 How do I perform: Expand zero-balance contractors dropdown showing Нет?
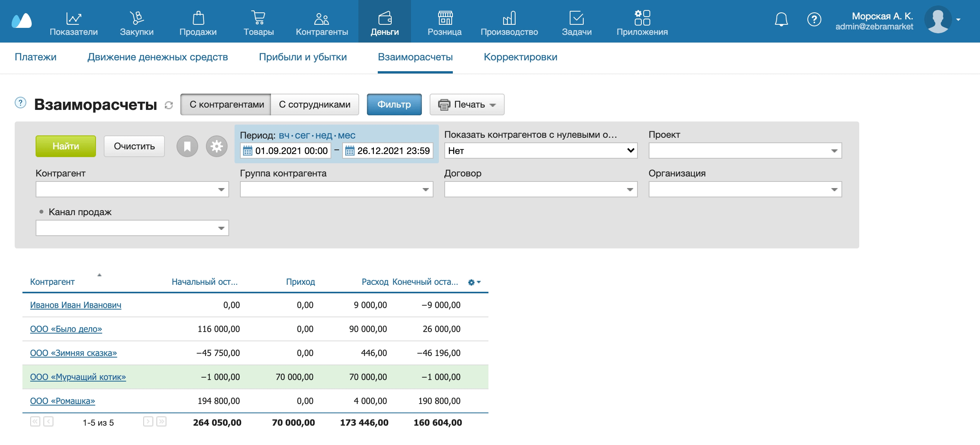point(540,151)
